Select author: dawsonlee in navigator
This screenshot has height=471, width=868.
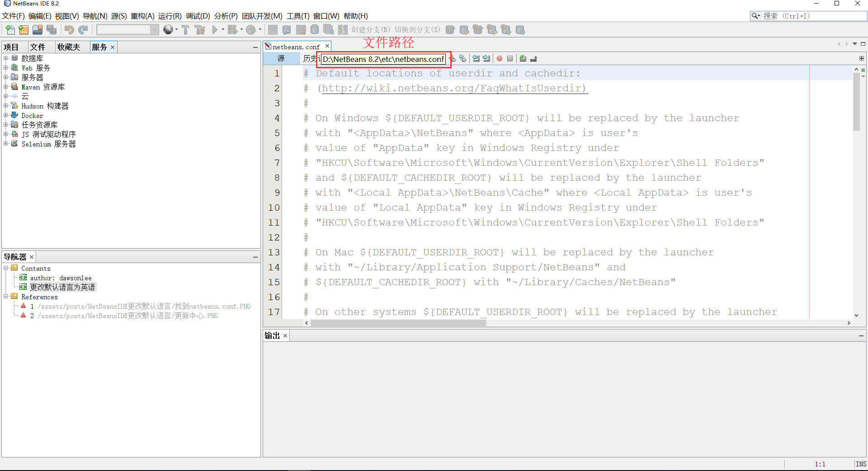coord(61,278)
